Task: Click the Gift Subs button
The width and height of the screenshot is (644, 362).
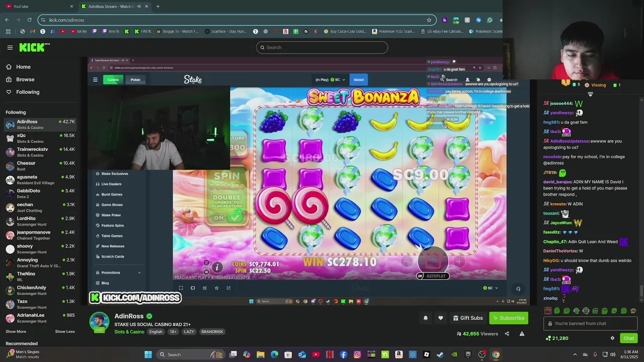Action: click(467, 318)
